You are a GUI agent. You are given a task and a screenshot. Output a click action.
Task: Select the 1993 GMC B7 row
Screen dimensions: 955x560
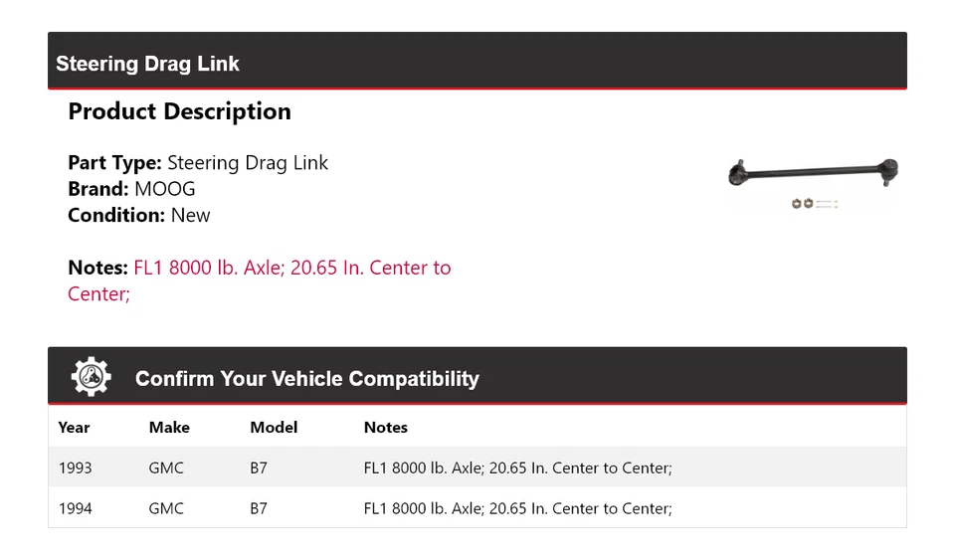[477, 467]
